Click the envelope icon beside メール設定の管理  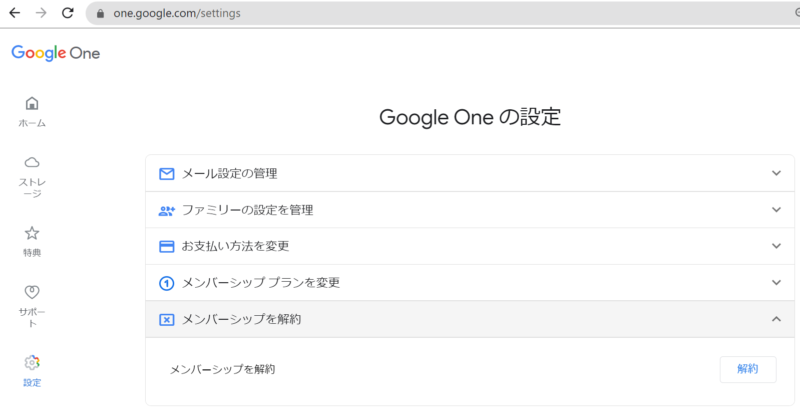(x=166, y=174)
